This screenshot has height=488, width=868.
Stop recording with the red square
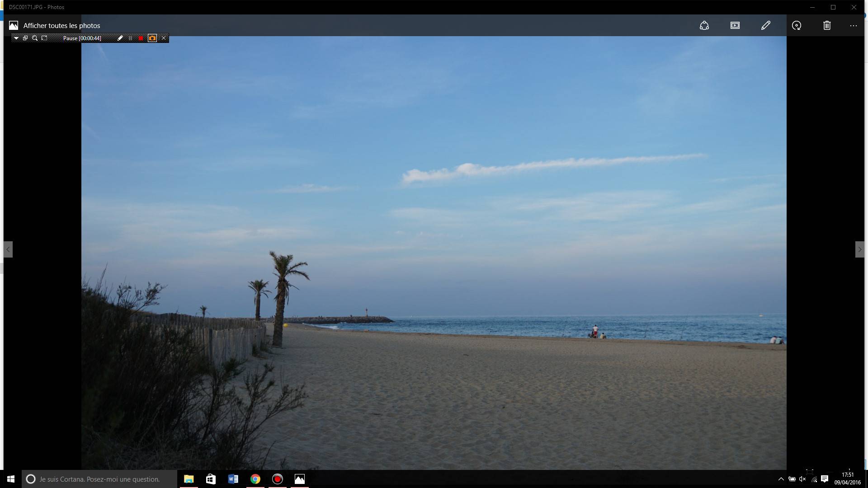pyautogui.click(x=141, y=38)
